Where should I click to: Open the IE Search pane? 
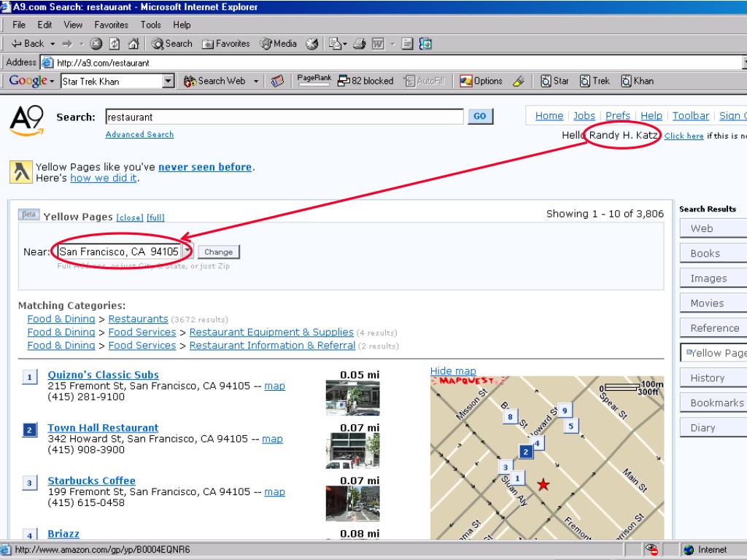coord(171,44)
